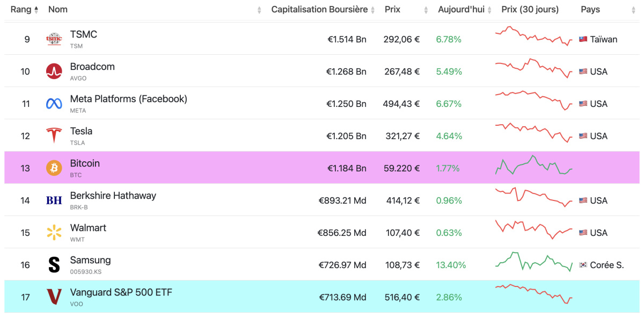Screen dimensions: 644x316
Task: Click the AVGO ticker symbol
Action: [x=78, y=78]
